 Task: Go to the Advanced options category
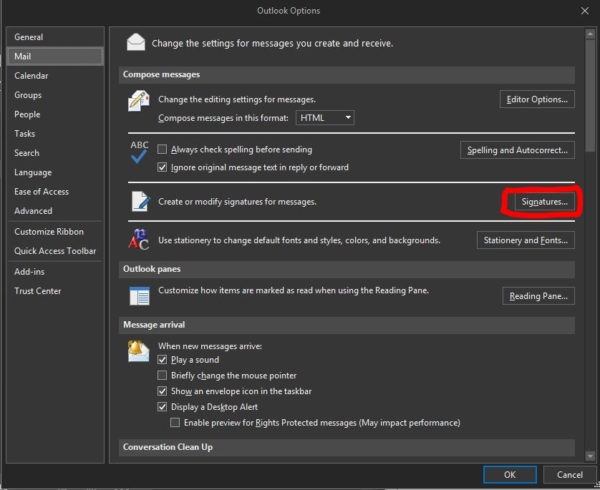click(55, 211)
